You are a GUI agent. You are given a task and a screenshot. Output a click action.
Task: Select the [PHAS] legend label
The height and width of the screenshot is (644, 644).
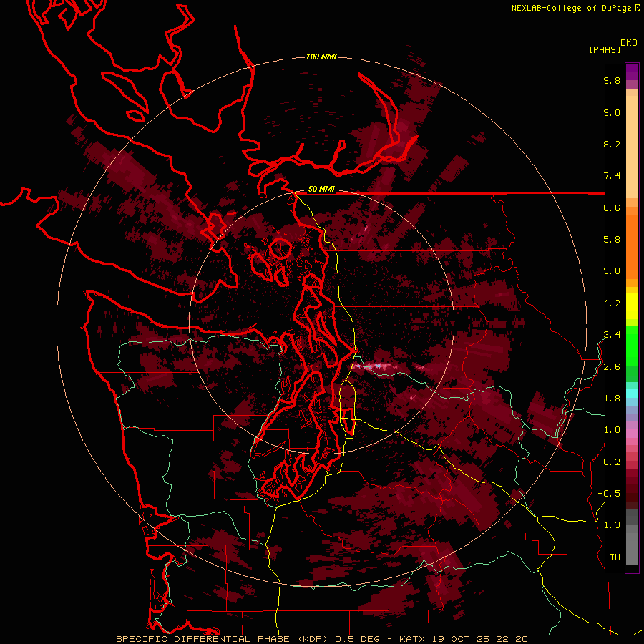coord(605,50)
